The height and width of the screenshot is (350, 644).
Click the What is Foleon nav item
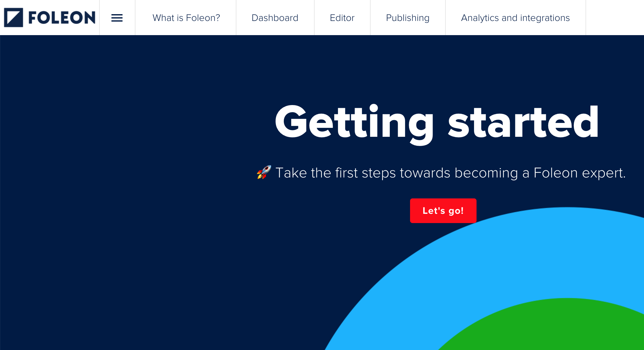coord(186,17)
